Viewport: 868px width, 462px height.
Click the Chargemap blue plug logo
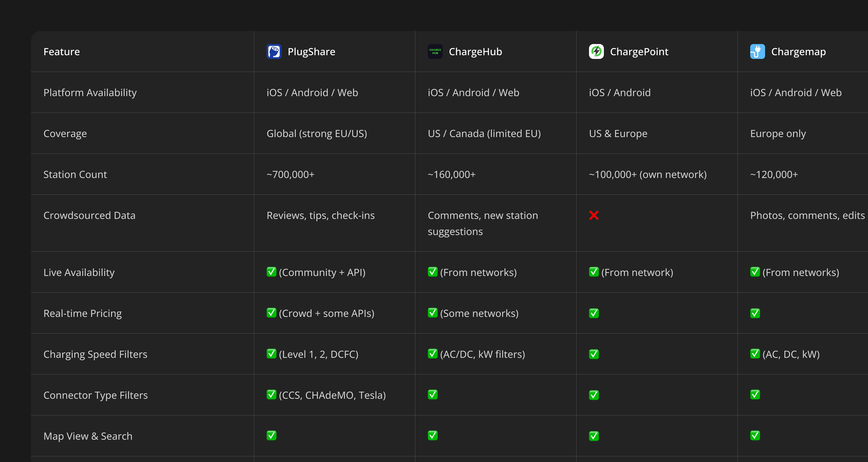click(x=757, y=51)
